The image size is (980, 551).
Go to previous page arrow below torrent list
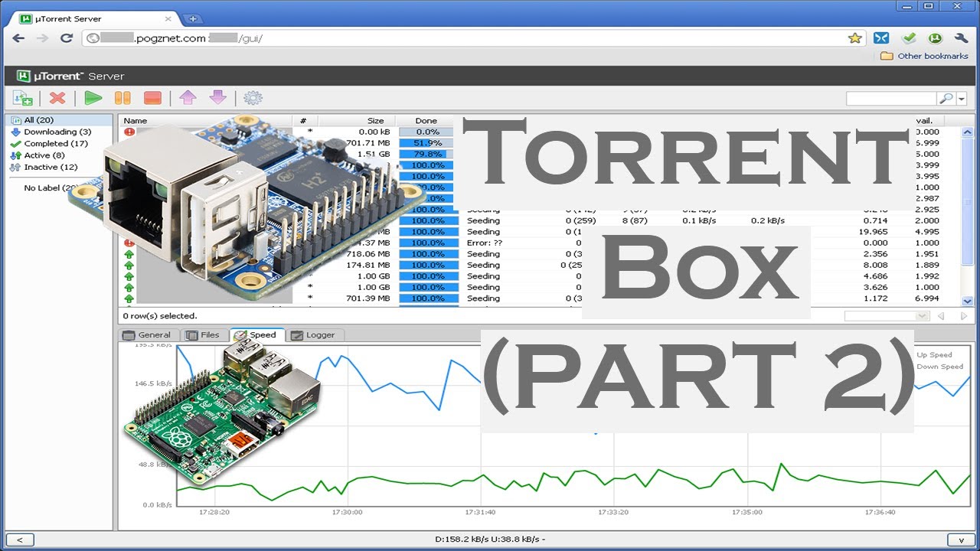coord(941,315)
